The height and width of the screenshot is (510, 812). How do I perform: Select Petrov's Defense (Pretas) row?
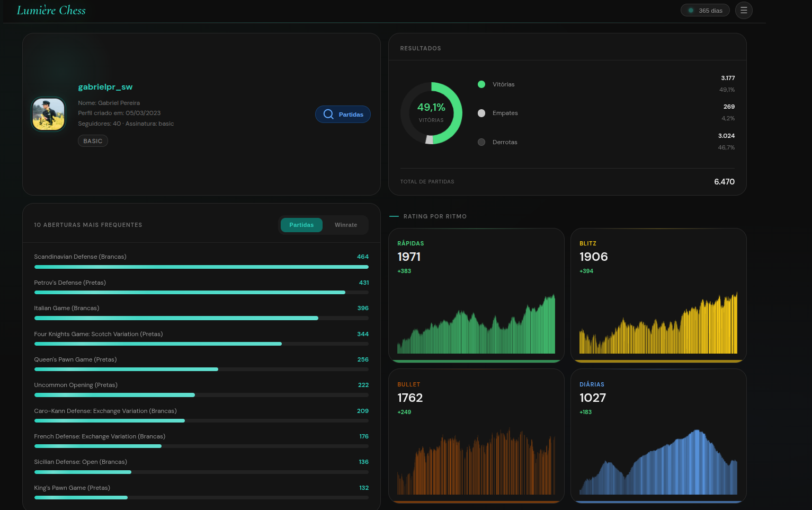pyautogui.click(x=201, y=287)
